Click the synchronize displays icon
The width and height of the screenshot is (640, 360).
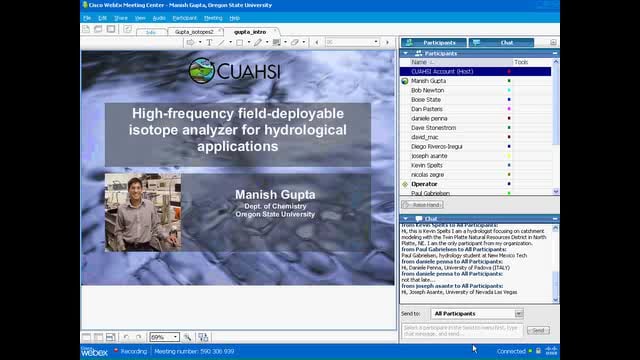203,337
